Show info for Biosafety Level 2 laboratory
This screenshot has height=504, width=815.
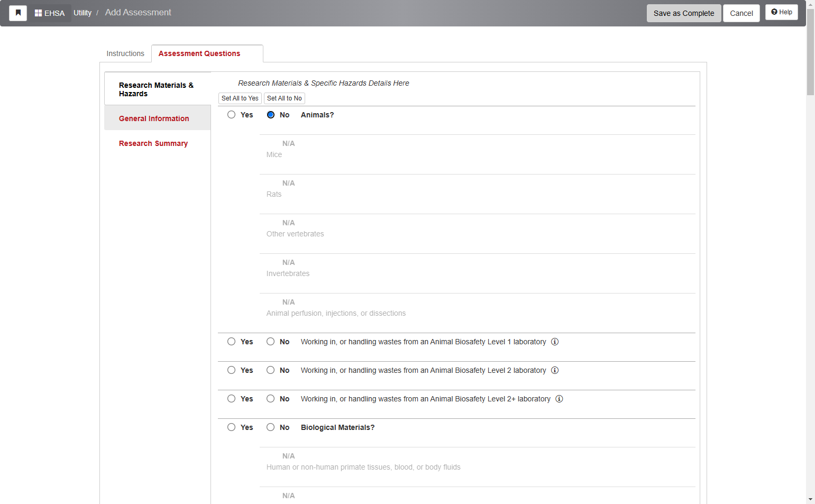pyautogui.click(x=555, y=370)
